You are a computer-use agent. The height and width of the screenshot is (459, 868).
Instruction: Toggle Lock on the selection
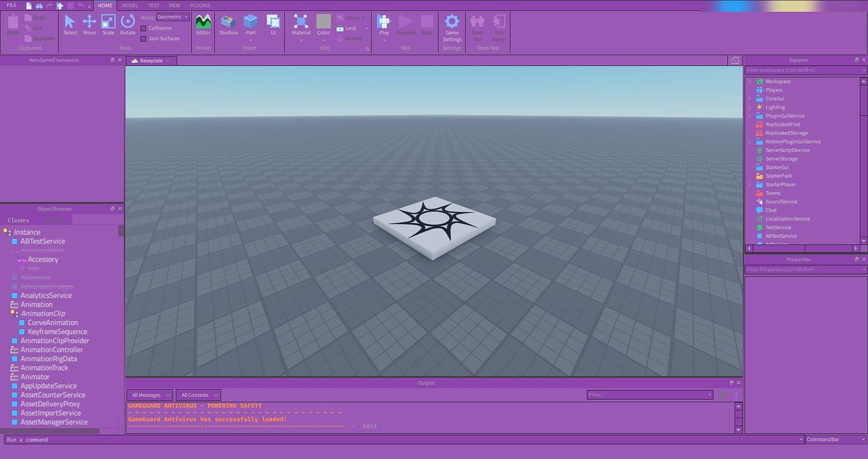point(350,28)
